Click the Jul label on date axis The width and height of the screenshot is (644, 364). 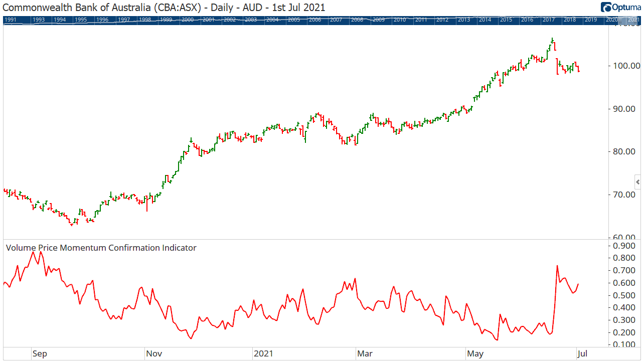coord(582,354)
